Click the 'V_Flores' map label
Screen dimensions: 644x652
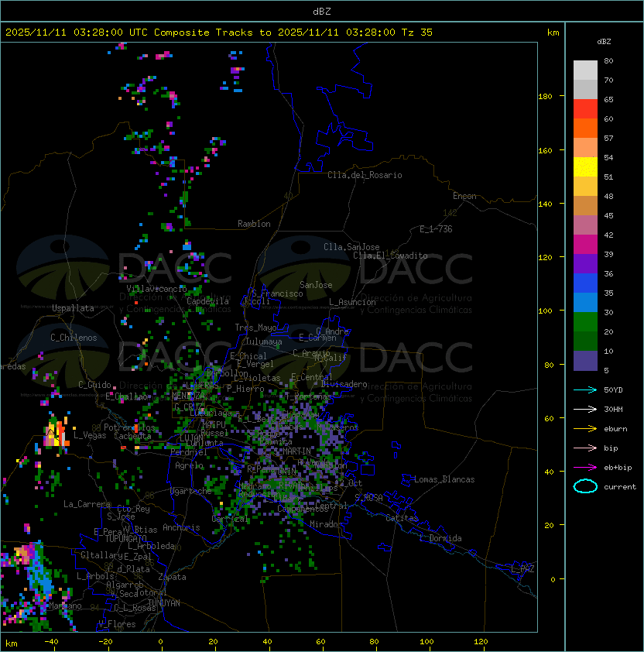(117, 624)
